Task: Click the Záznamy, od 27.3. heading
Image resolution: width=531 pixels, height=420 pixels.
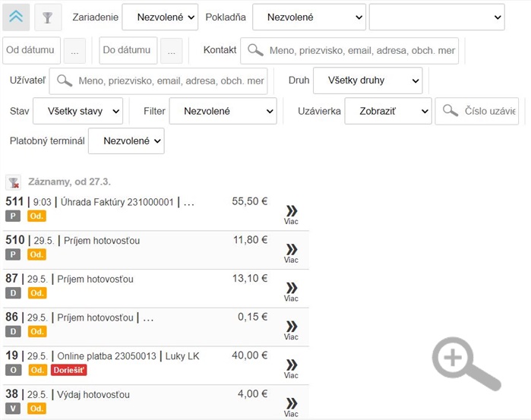Action: coord(69,182)
